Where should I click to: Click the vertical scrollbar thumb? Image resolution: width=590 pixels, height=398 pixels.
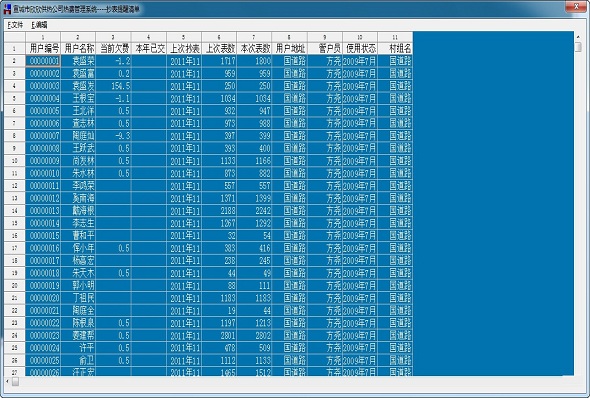(578, 47)
